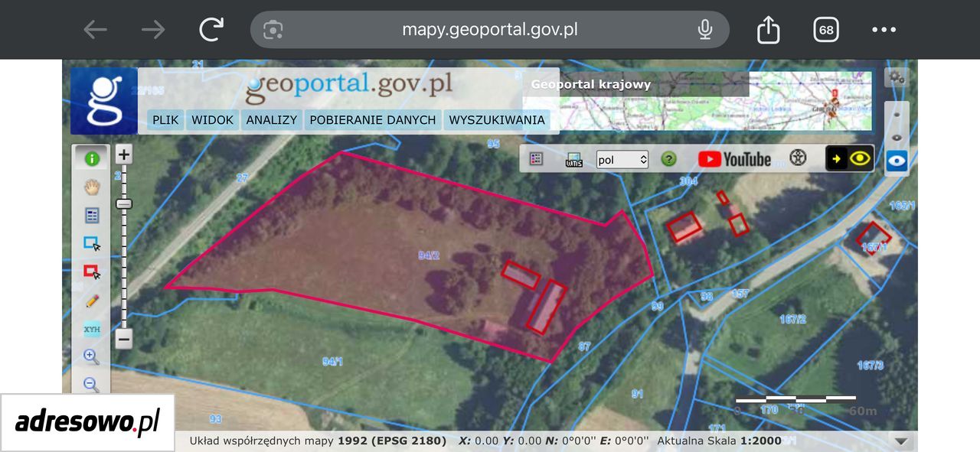
Task: Open the ANALIZY menu
Action: 271,120
